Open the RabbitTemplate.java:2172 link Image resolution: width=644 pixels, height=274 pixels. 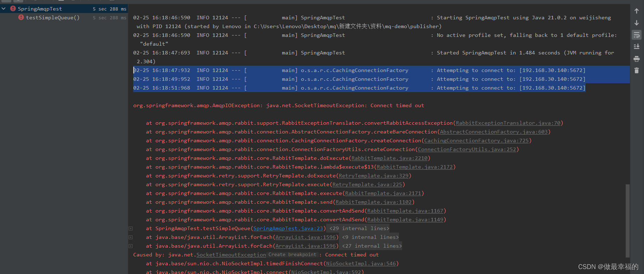415,167
